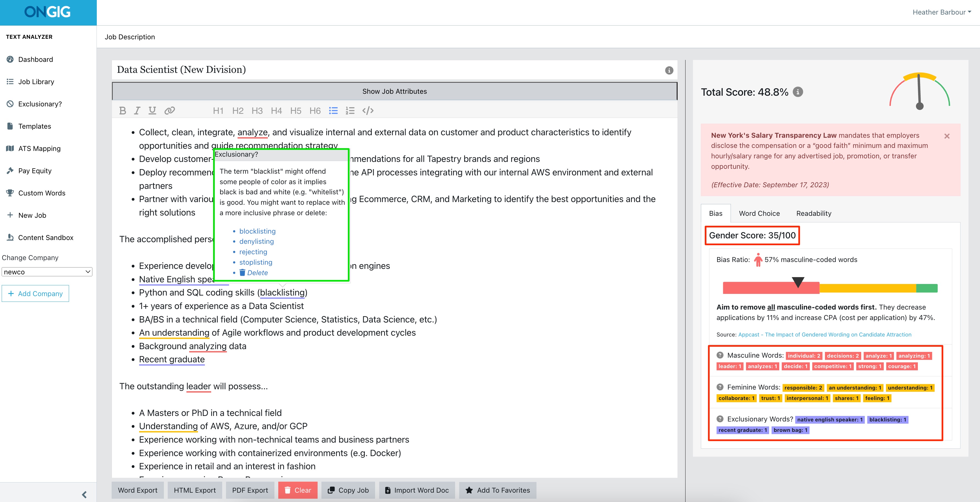The height and width of the screenshot is (502, 980).
Task: Close the Salary Transparency Law notice
Action: [946, 136]
